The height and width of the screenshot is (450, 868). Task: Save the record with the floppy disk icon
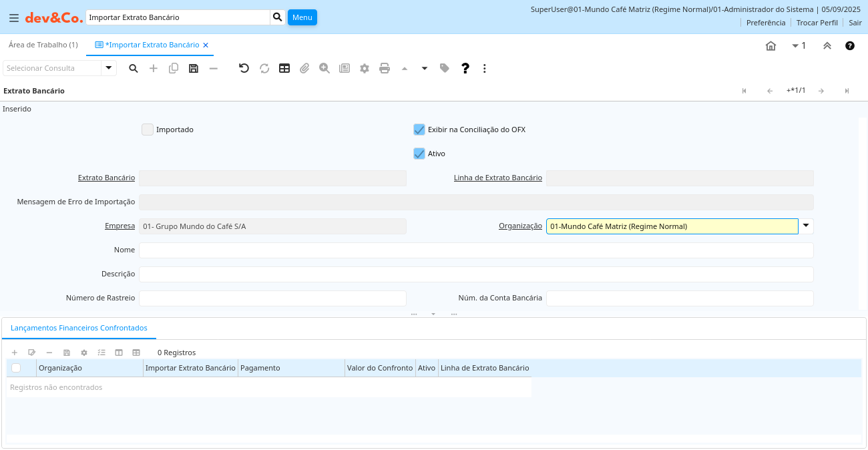[194, 68]
